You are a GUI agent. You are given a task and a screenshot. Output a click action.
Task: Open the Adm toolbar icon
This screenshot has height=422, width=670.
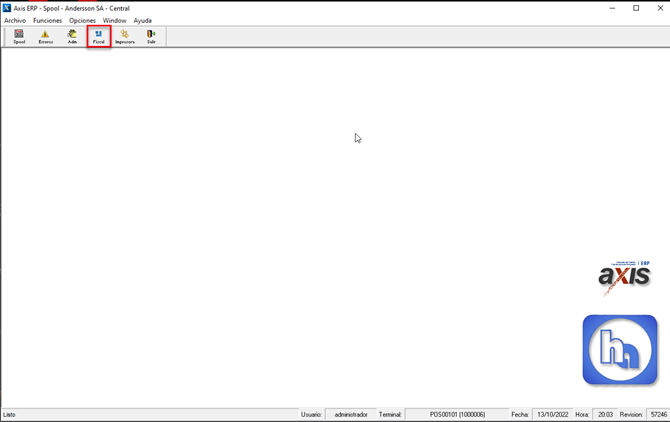(72, 37)
